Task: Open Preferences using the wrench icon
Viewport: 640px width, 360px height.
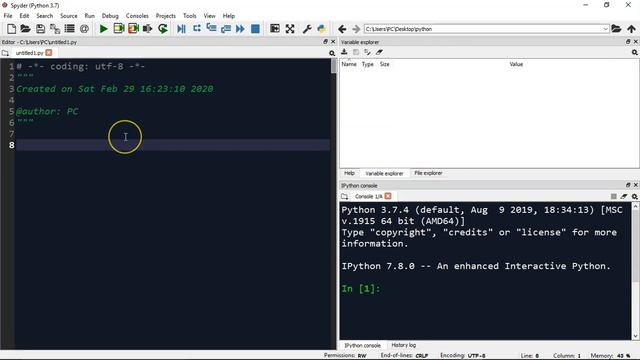Action: [307, 29]
